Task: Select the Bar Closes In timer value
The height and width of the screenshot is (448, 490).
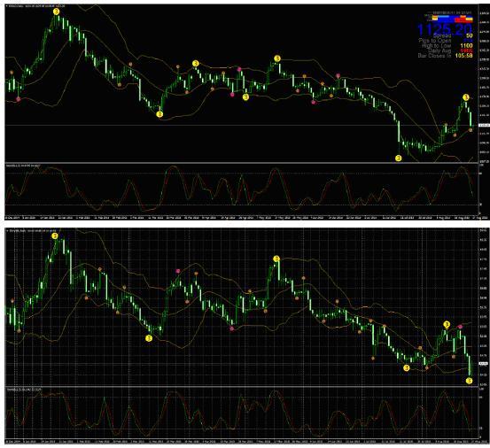Action: [463, 56]
